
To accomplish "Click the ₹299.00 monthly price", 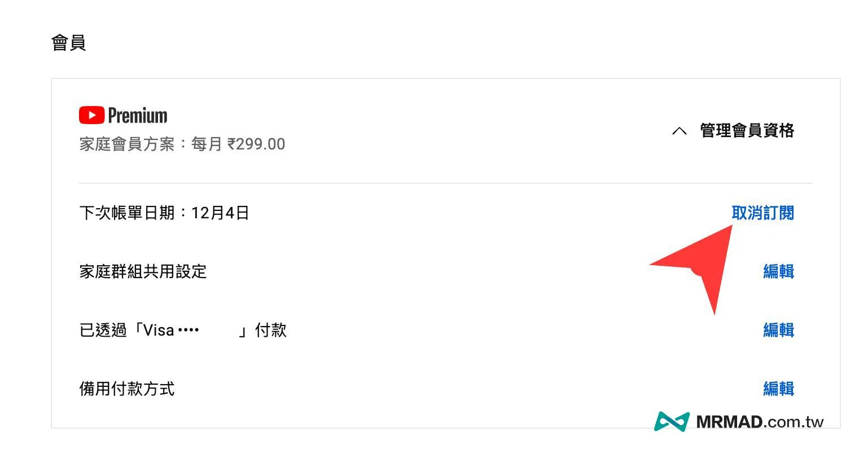I will (x=256, y=144).
